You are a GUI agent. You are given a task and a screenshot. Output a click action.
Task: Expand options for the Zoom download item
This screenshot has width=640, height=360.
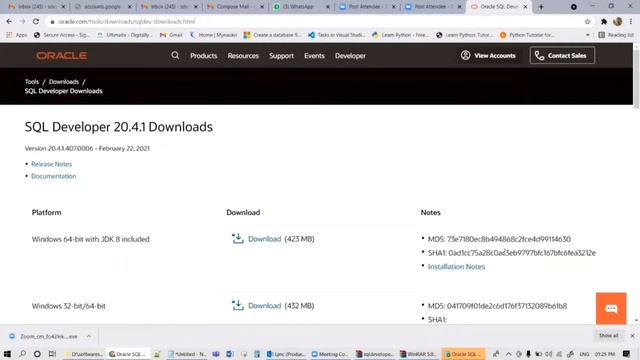[x=89, y=336]
